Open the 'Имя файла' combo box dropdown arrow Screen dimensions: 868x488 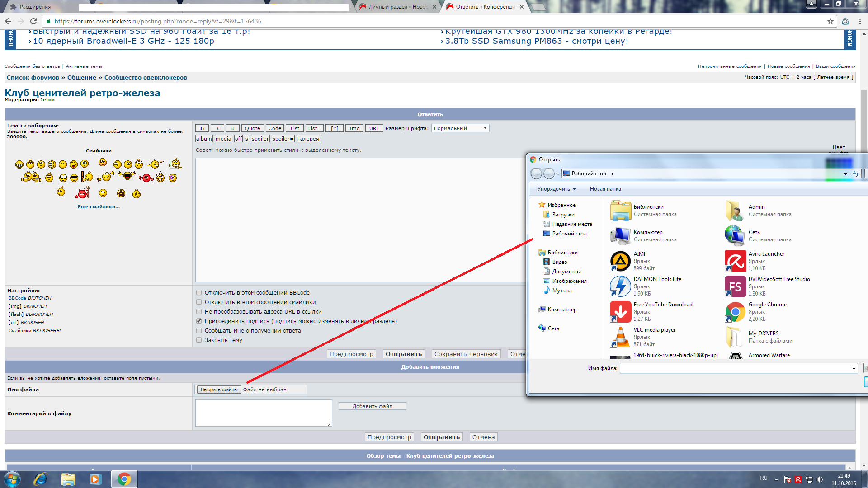click(854, 369)
